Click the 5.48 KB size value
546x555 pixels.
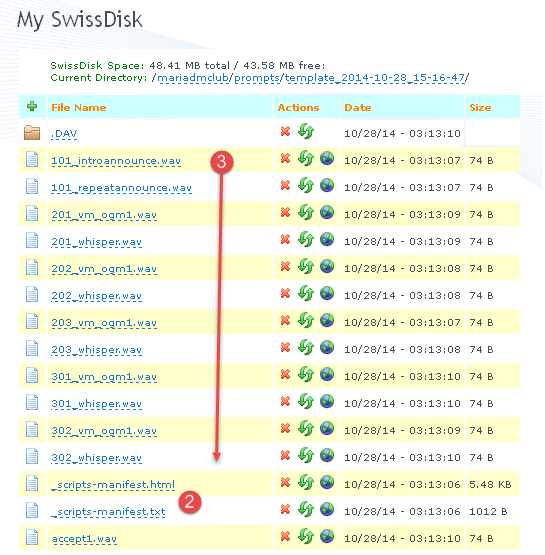490,484
